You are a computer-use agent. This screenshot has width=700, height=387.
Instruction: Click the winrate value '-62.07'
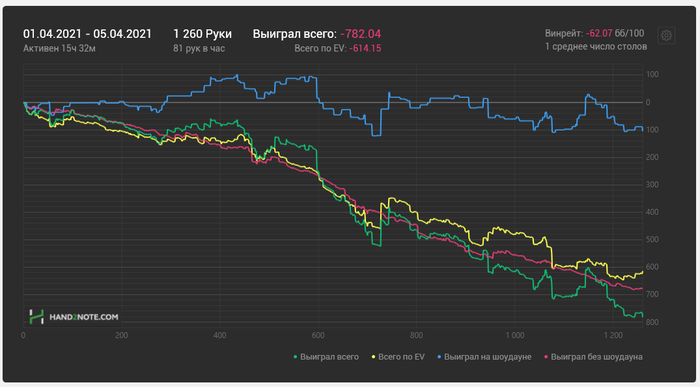coord(599,33)
